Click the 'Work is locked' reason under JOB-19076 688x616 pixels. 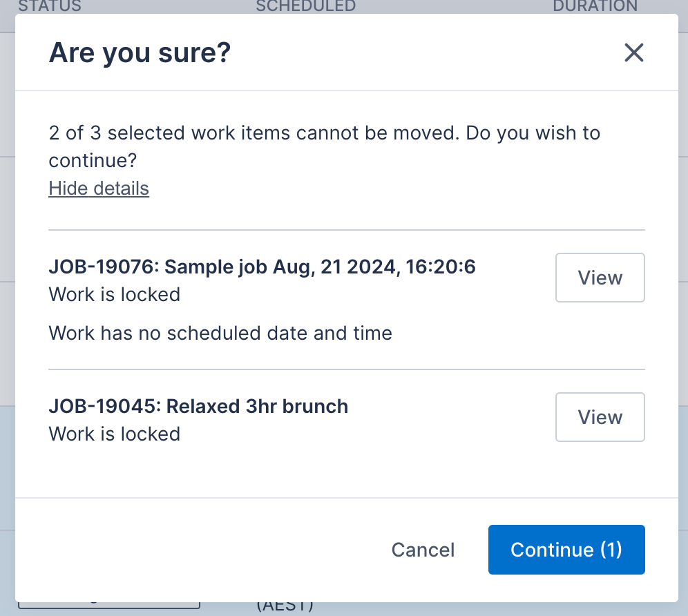(114, 294)
